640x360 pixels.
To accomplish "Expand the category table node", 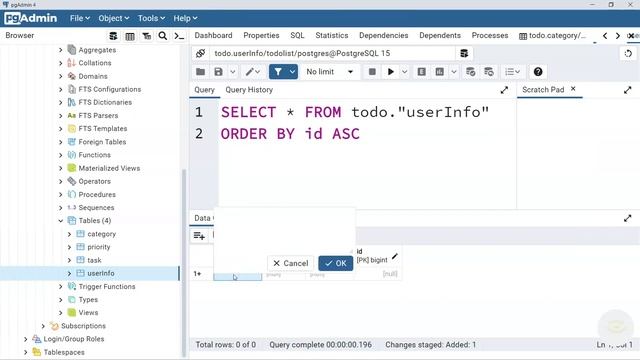I will coord(69,234).
